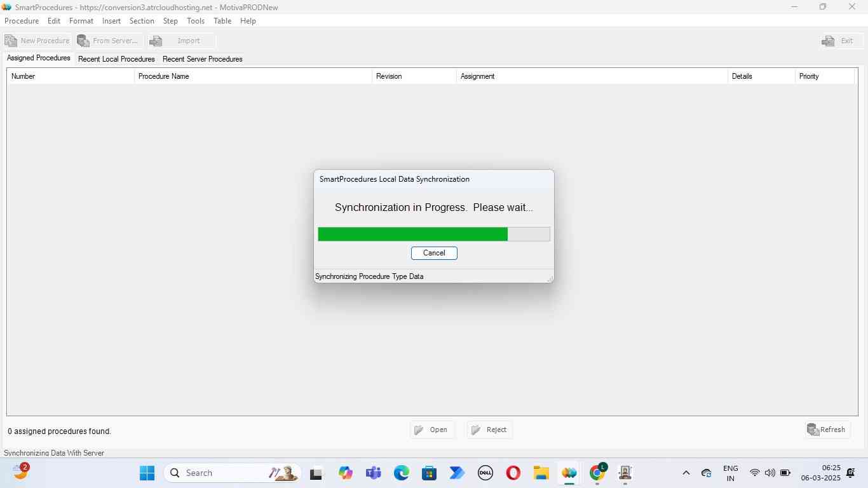
Task: Cancel the synchronization dialog
Action: pos(434,253)
